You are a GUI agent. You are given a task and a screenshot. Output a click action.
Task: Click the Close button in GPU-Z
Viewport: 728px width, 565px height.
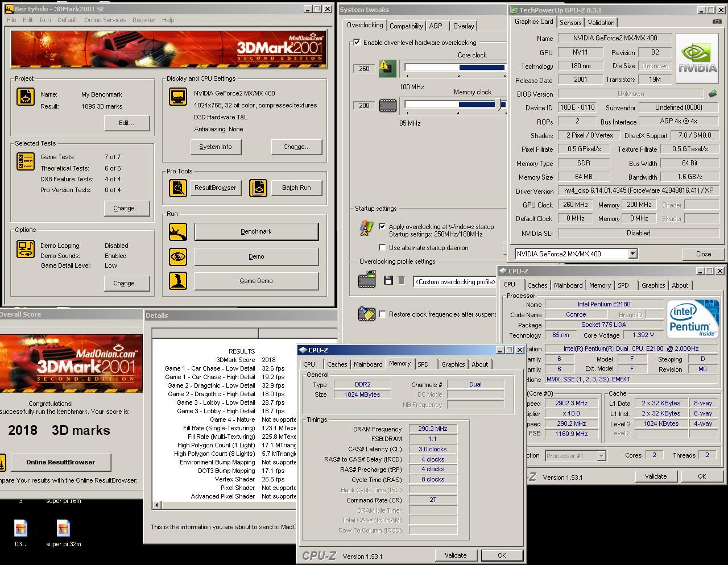click(703, 254)
